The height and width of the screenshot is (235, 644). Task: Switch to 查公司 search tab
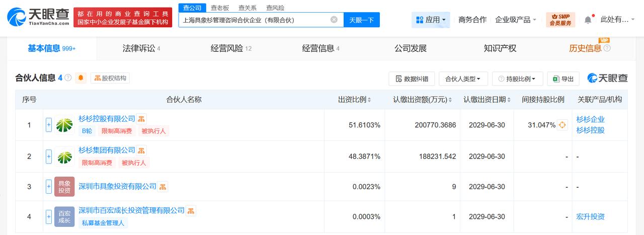point(192,8)
